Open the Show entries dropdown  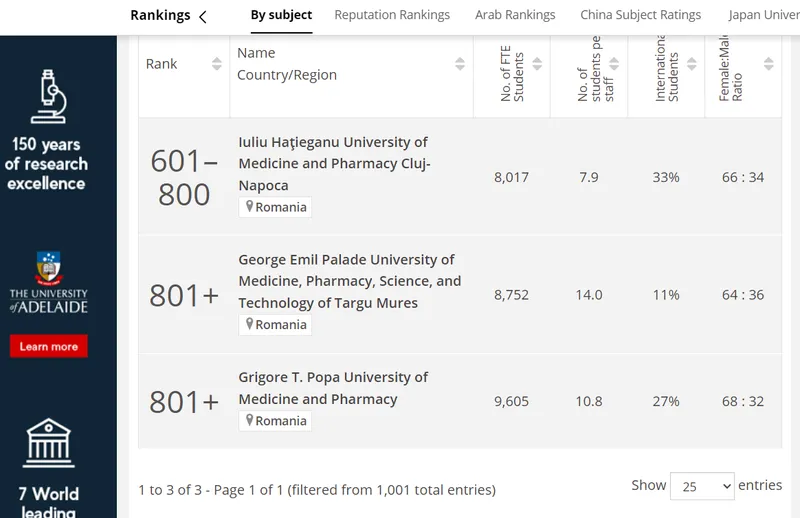(702, 486)
